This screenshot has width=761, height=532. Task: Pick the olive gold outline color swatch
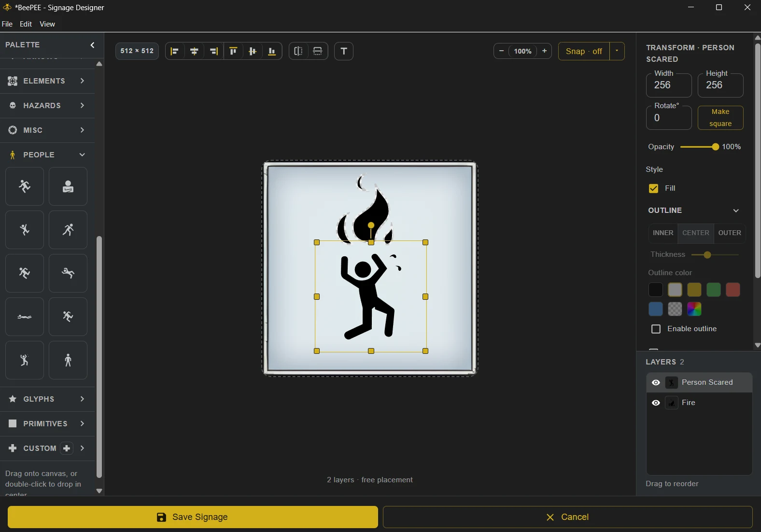tap(694, 290)
